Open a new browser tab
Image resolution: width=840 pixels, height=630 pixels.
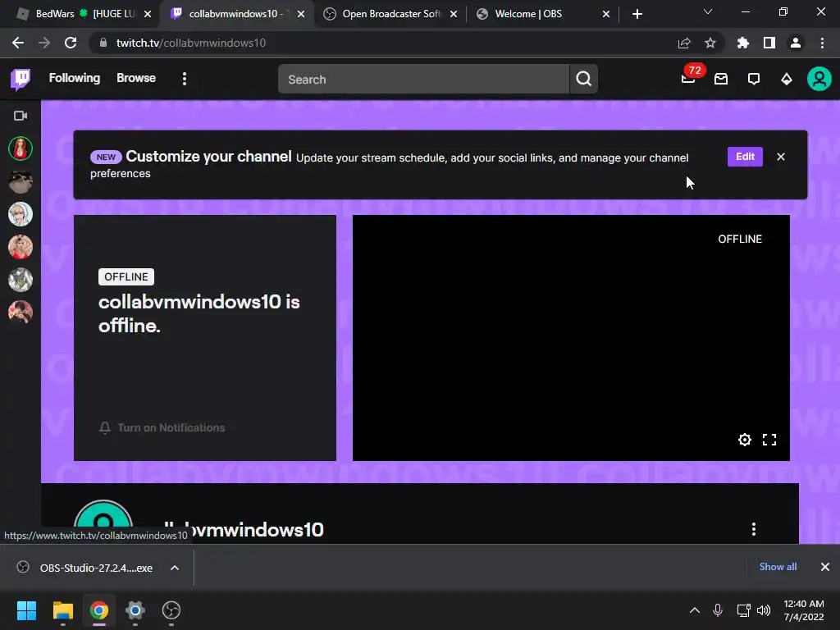(637, 14)
